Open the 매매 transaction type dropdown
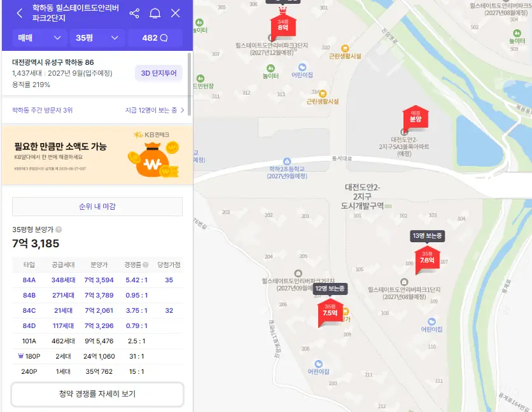The width and height of the screenshot is (532, 412). pyautogui.click(x=39, y=38)
